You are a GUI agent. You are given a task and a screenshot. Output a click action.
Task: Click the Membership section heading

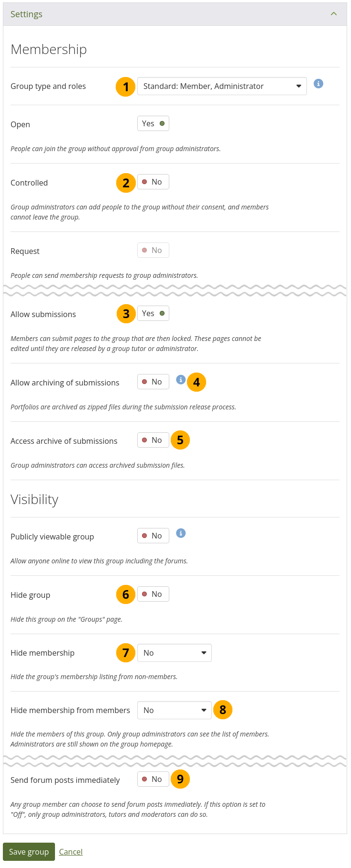(x=49, y=50)
